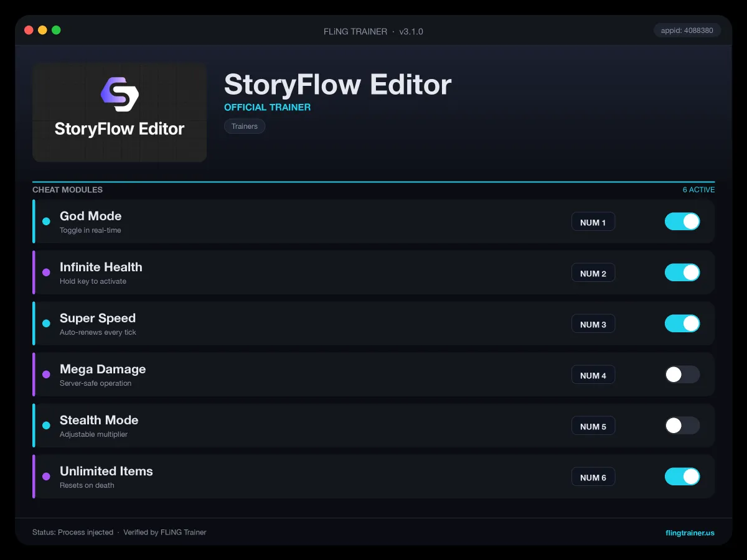
Task: Click 'Verified by FLiNG Trainer' text
Action: (x=165, y=533)
